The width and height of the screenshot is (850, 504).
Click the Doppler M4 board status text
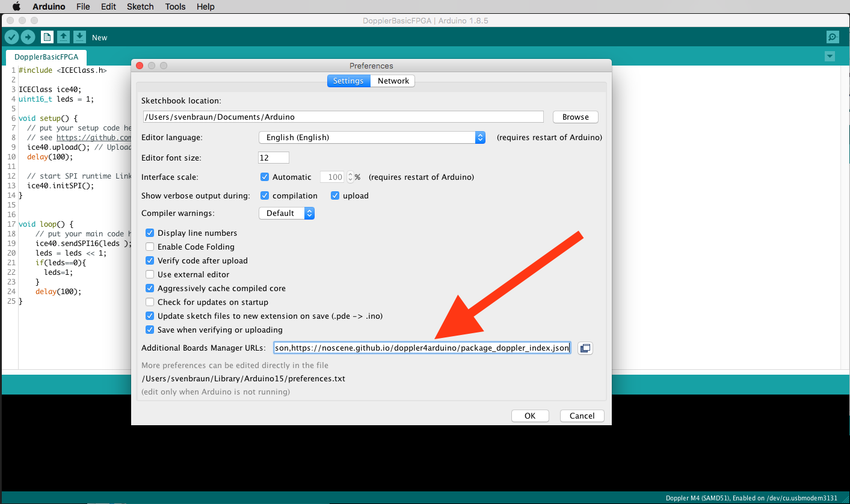point(751,498)
